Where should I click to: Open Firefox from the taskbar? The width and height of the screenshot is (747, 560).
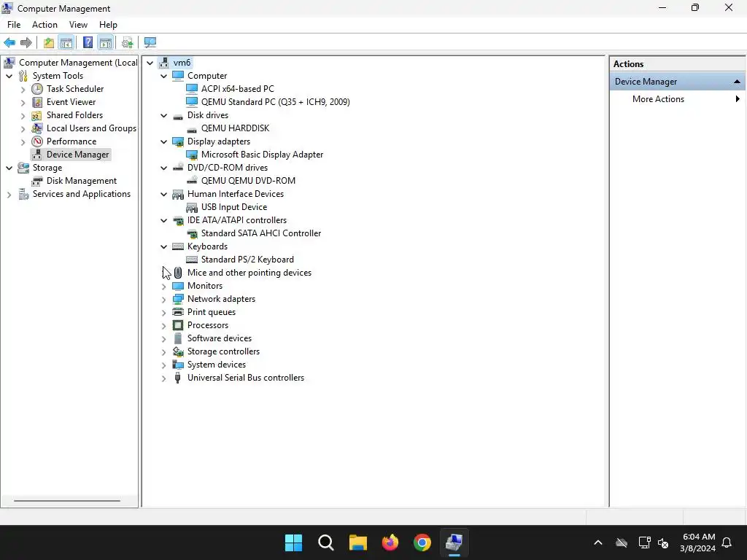[390, 542]
